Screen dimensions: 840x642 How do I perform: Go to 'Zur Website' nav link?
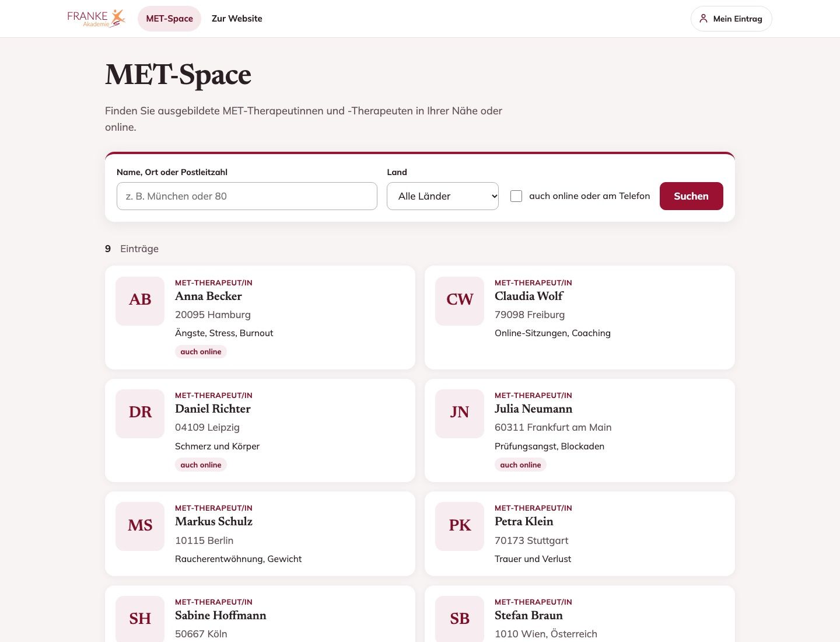[237, 19]
